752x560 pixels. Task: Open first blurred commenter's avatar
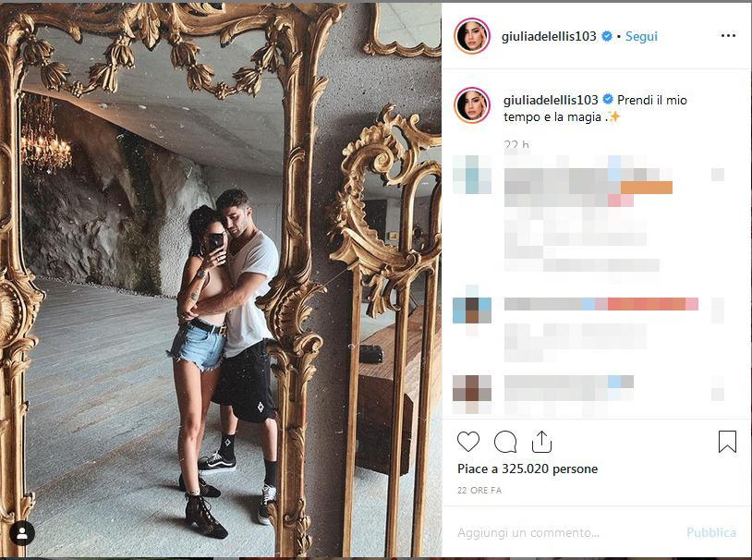pyautogui.click(x=472, y=174)
